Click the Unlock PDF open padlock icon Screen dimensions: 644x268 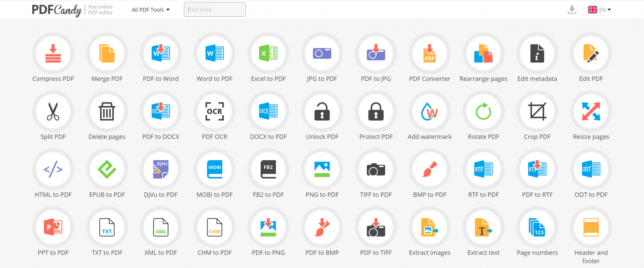coord(322,111)
